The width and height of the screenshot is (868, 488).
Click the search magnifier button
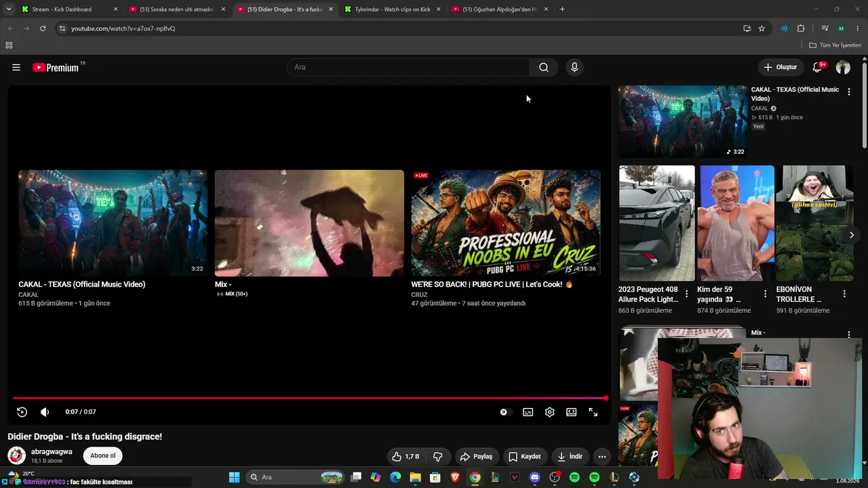544,67
